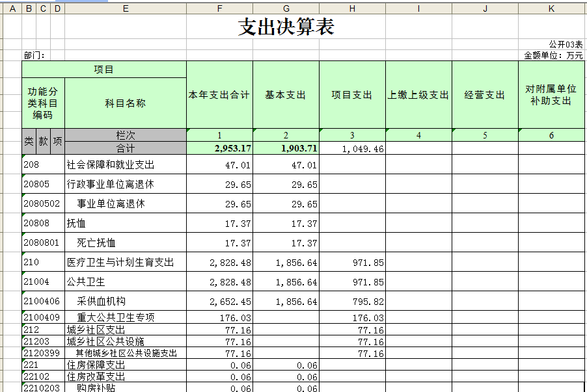Select column F header
Viewport: 587px width, 392px height.
point(219,8)
